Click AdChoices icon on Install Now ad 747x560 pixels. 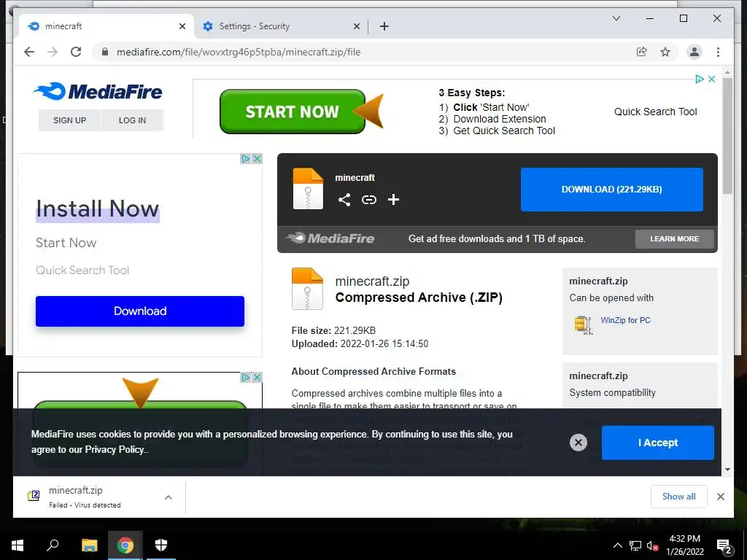(x=245, y=158)
